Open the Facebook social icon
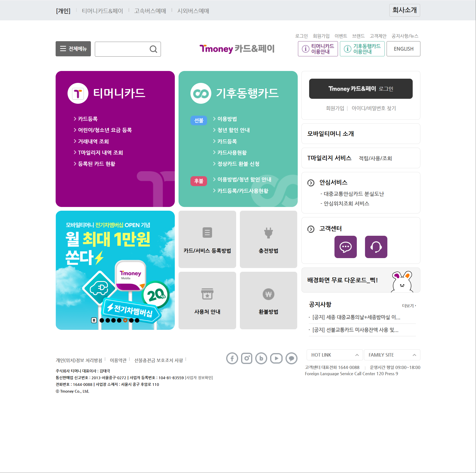 [232, 358]
